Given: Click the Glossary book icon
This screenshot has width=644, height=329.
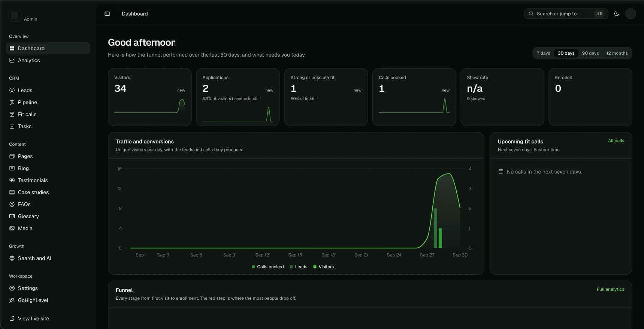Looking at the screenshot, I should click(x=12, y=216).
